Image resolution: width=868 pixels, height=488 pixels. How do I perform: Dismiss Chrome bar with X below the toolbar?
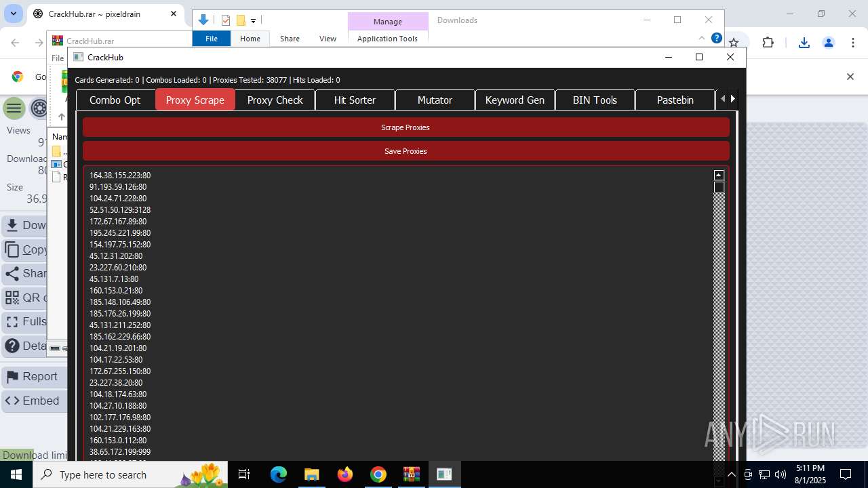coord(850,77)
